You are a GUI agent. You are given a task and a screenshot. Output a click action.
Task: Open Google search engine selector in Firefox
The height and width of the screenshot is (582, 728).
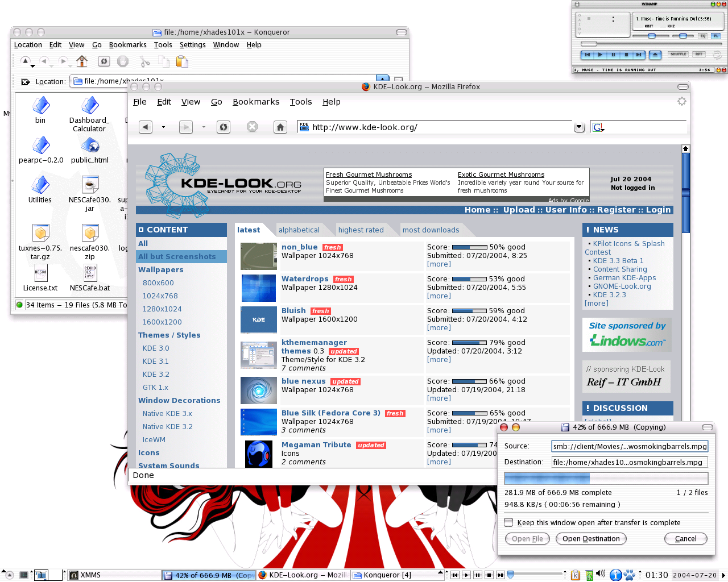[x=598, y=127]
